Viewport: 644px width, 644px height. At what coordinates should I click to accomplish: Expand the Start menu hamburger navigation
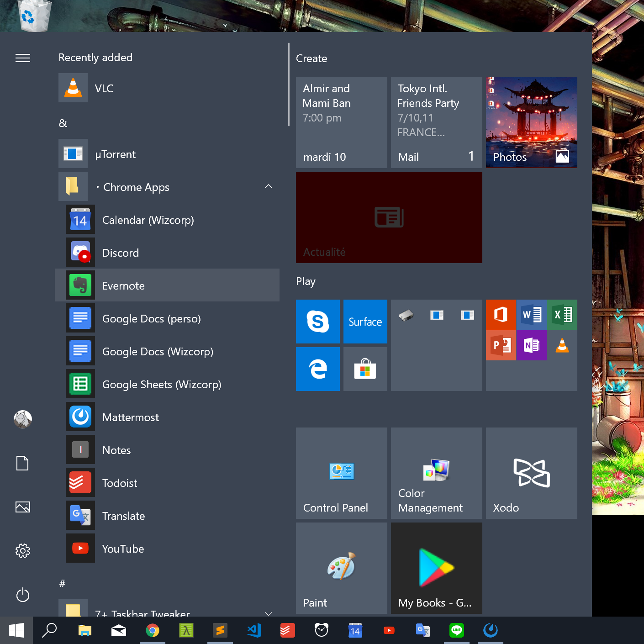[x=23, y=58]
